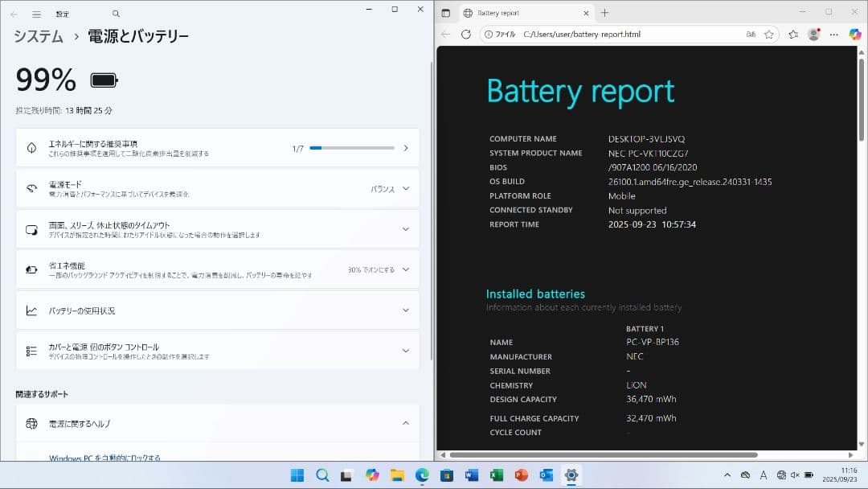Refresh the battery report page
Image resolution: width=868 pixels, height=489 pixels.
click(466, 34)
